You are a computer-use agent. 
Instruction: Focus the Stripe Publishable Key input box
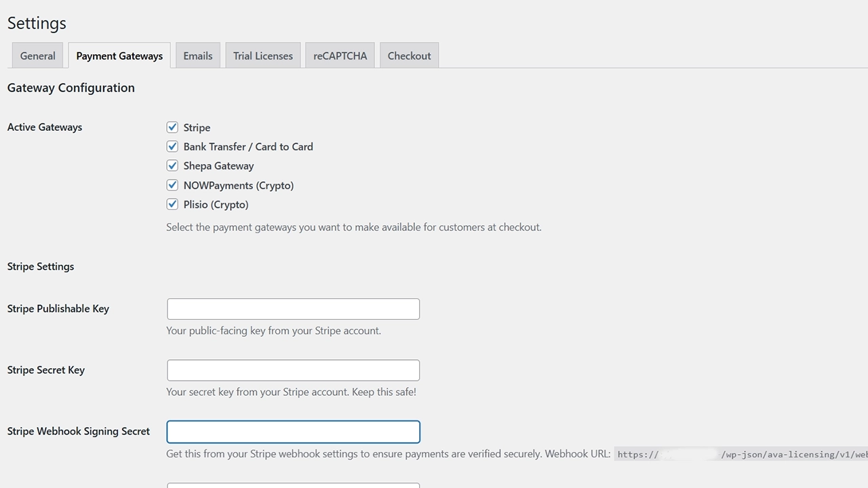click(x=293, y=309)
